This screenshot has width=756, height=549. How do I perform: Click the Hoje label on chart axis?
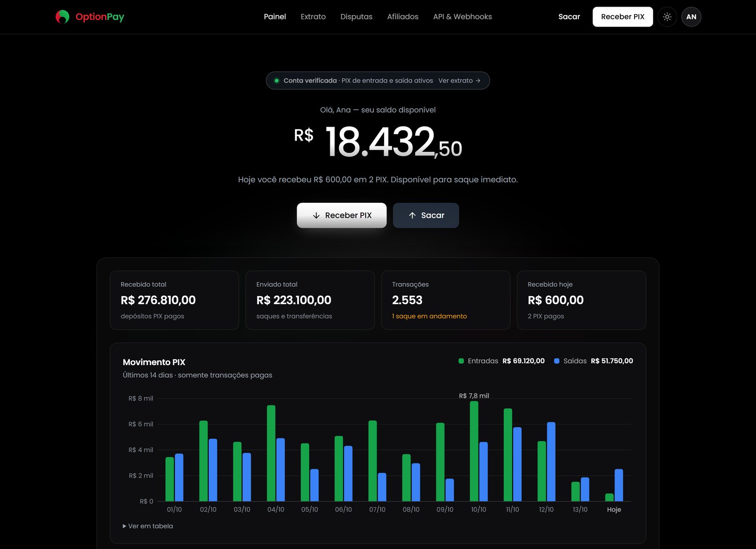click(614, 510)
